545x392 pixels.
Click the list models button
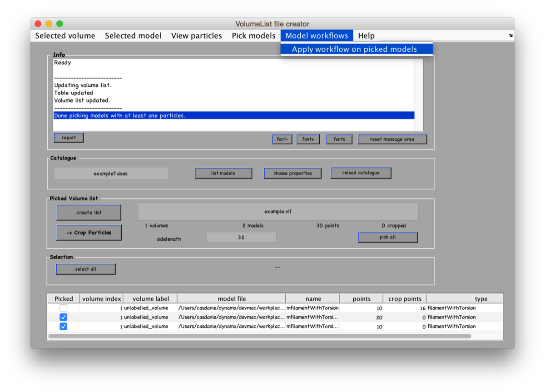(x=223, y=173)
